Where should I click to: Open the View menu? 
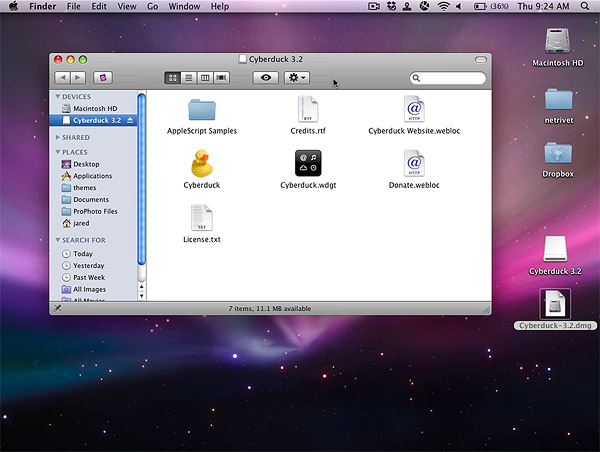coord(127,6)
